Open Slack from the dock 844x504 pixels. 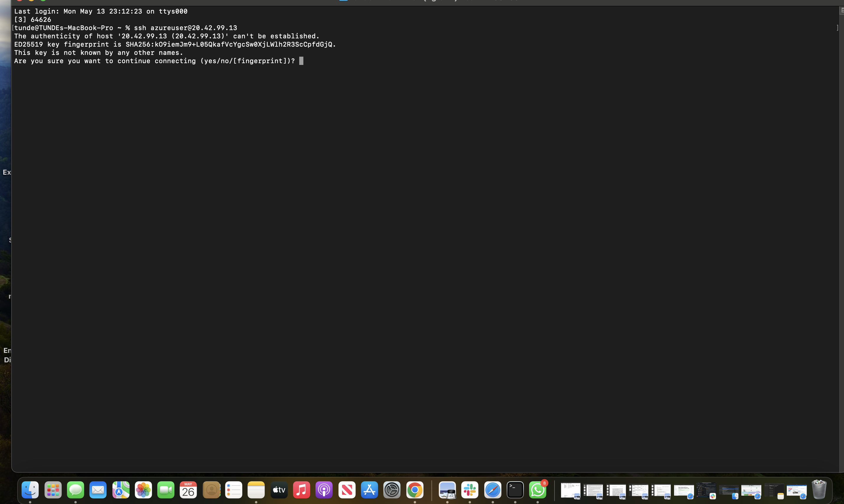point(470,490)
